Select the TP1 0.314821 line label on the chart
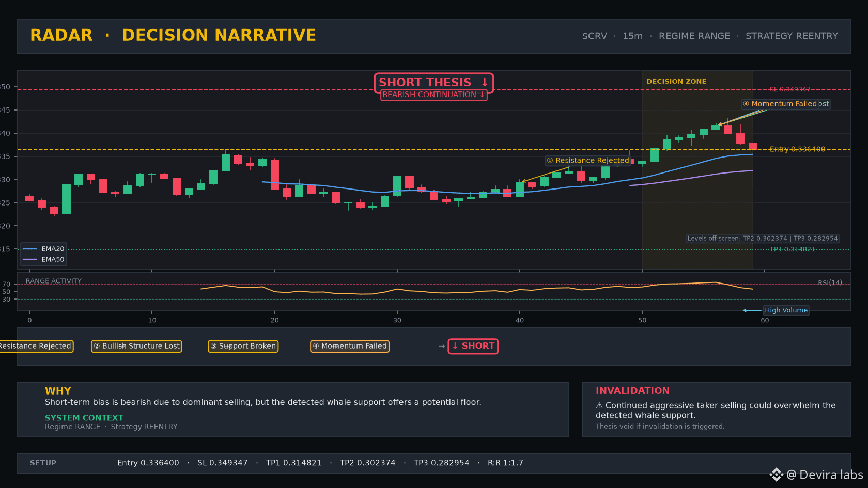The image size is (868, 488). 792,249
